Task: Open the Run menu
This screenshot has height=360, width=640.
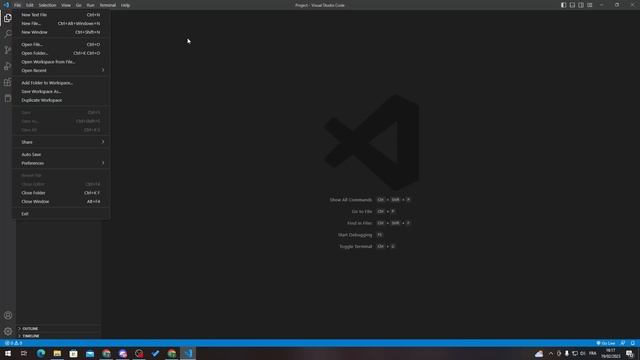Action: 91,5
